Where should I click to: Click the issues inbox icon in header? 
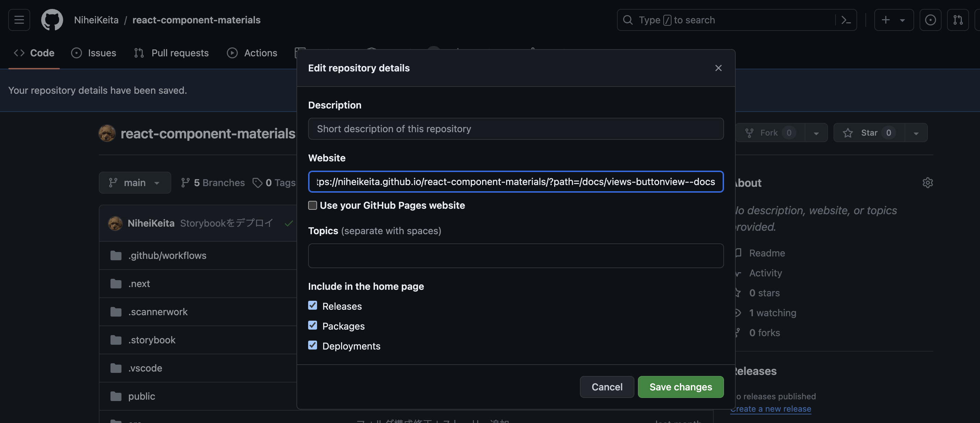(930, 20)
